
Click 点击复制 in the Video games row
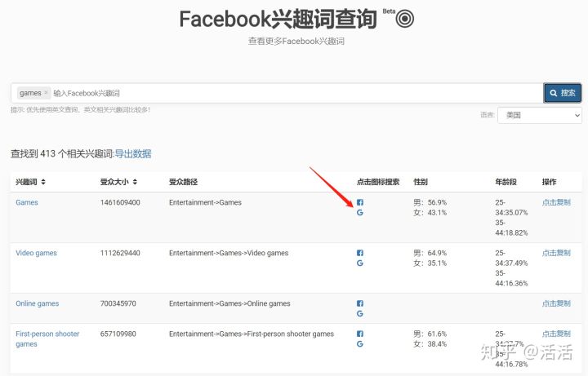tap(556, 253)
